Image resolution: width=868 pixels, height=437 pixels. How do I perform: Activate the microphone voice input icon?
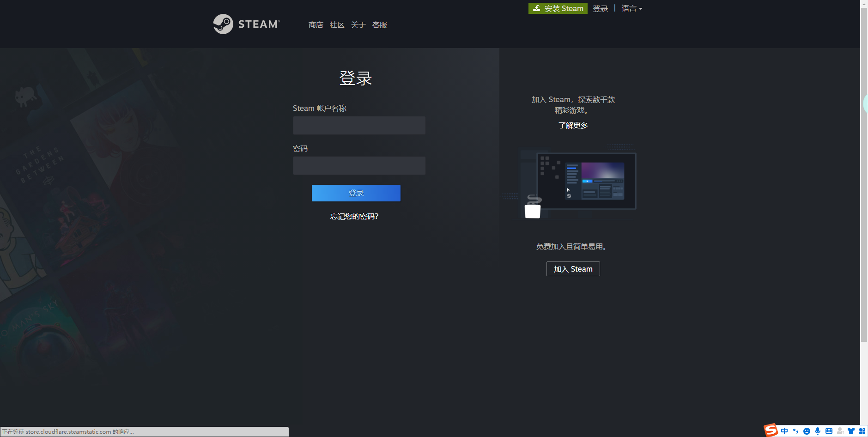click(x=818, y=431)
